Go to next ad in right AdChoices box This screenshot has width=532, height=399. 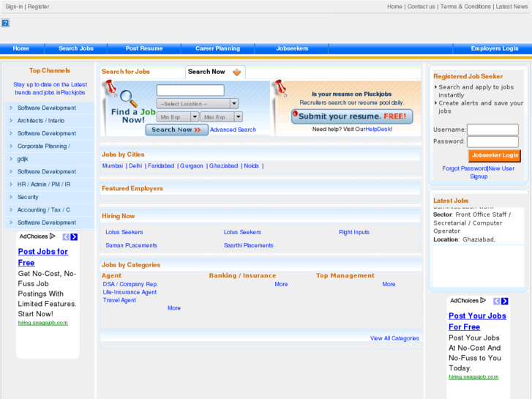tap(505, 301)
